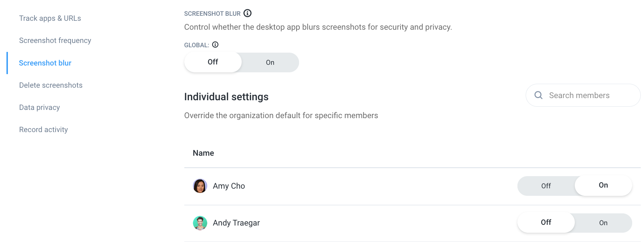Screen dimensions: 644x242
Task: Toggle Amy Cho's blur setting to On
Action: (x=603, y=185)
